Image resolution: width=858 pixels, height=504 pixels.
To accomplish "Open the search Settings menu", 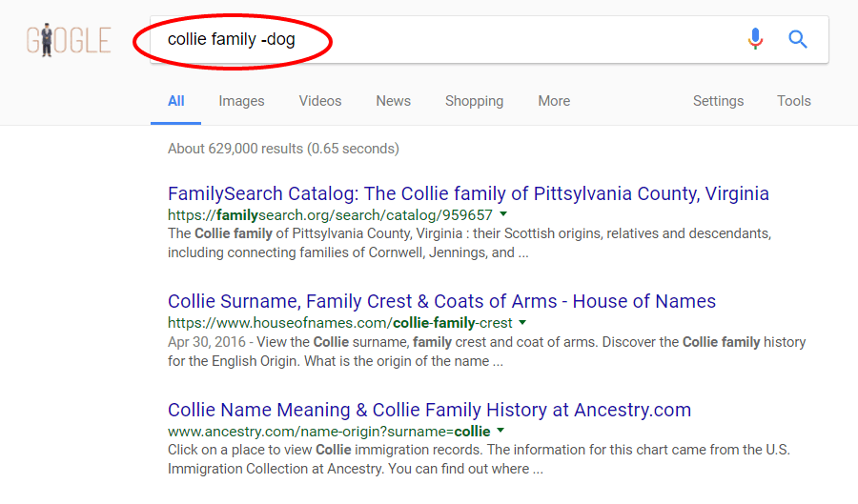I will [x=718, y=101].
